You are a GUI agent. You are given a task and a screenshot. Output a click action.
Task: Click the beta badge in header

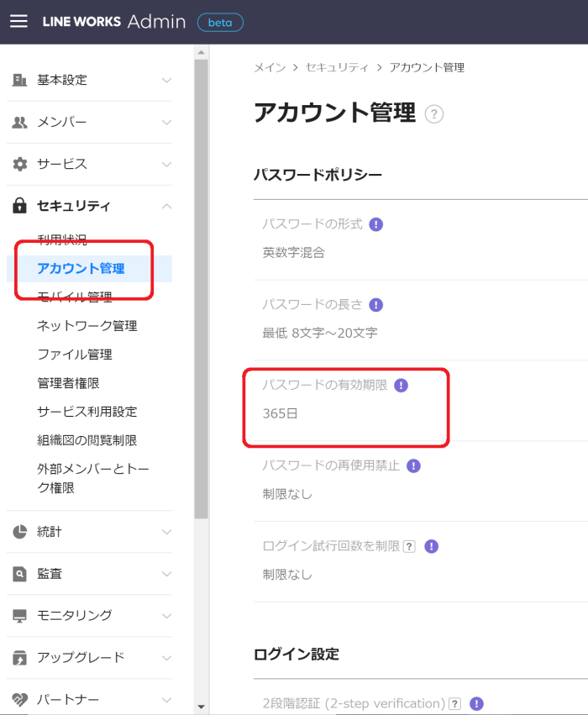tap(220, 23)
